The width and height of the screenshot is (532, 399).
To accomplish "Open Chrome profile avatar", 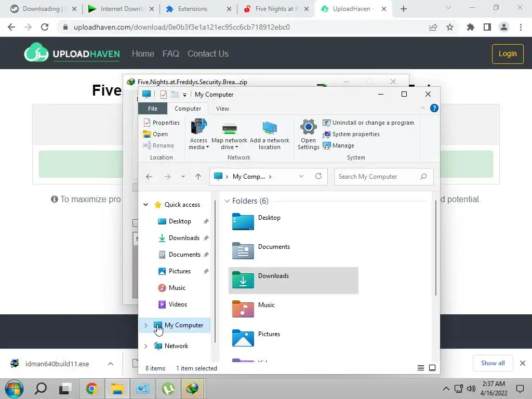I will [x=504, y=27].
